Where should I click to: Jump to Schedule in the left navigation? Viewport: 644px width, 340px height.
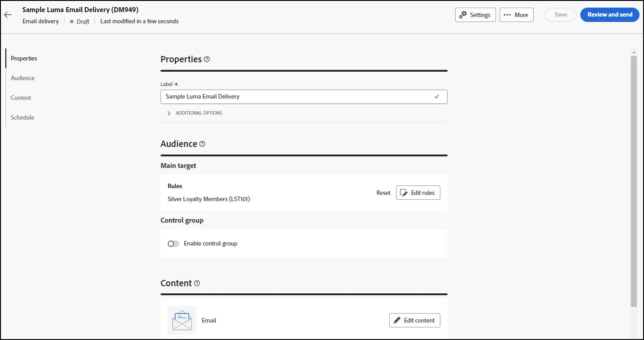click(22, 117)
